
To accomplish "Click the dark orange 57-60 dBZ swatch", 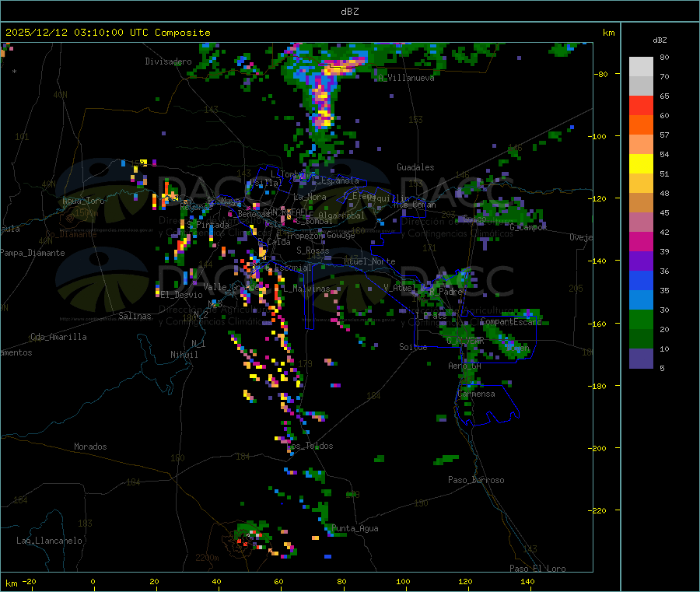I will tap(641, 125).
